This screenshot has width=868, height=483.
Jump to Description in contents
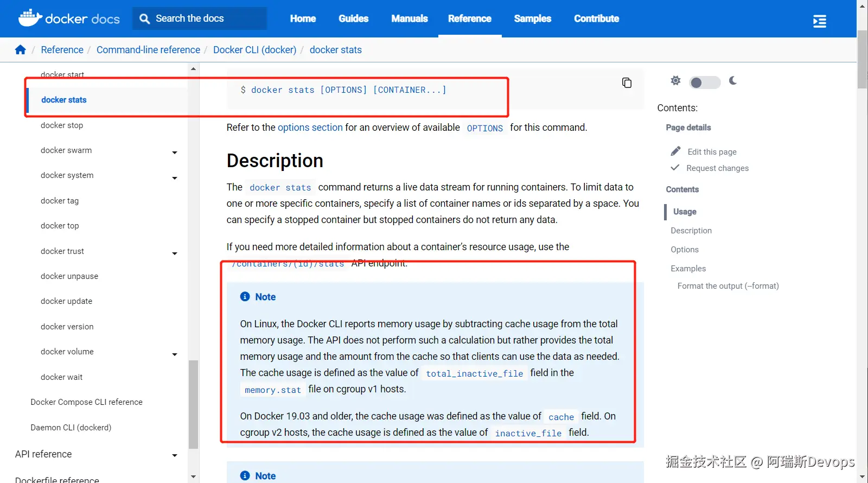pyautogui.click(x=691, y=231)
